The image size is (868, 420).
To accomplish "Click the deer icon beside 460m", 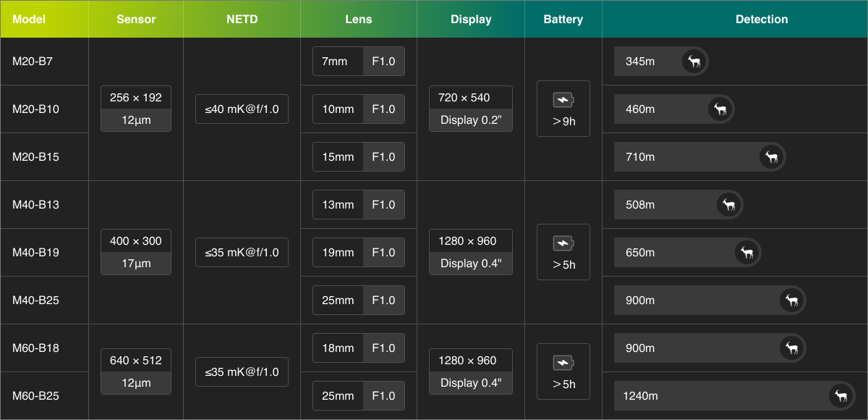I will 721,109.
